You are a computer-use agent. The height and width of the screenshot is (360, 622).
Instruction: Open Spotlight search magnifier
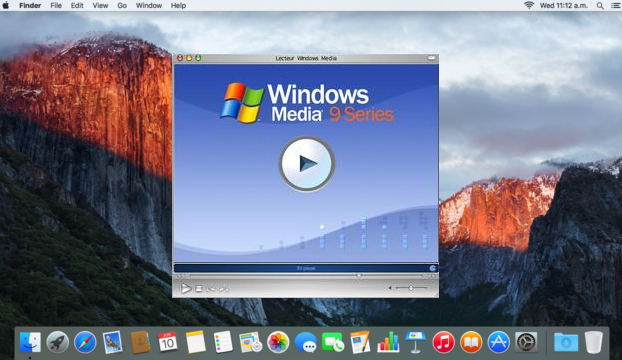pyautogui.click(x=600, y=6)
